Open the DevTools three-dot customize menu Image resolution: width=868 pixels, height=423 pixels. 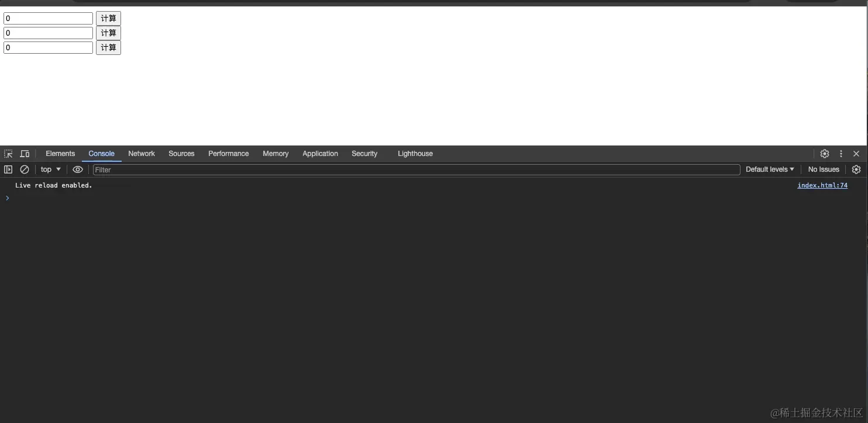pyautogui.click(x=841, y=154)
